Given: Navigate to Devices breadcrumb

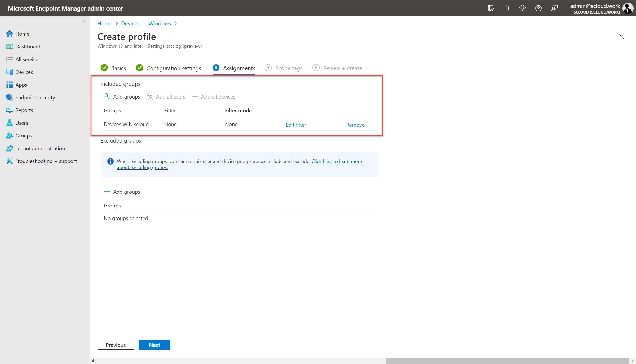Looking at the screenshot, I should tap(130, 24).
